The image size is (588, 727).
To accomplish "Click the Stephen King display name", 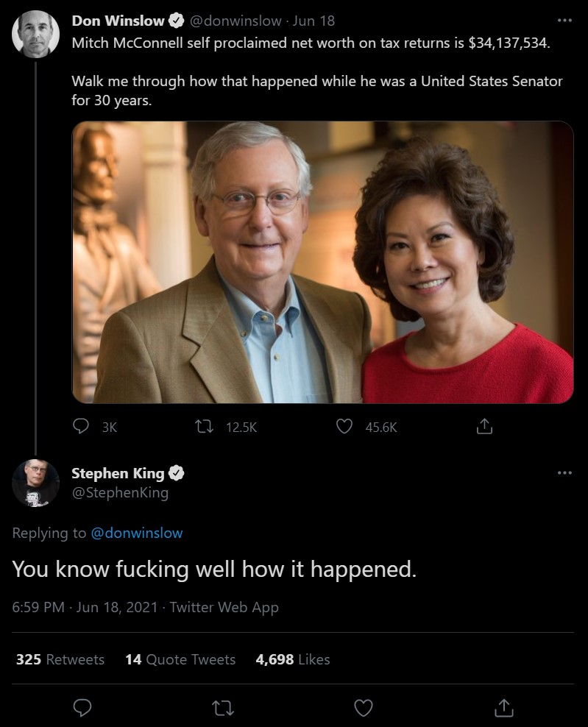I will click(118, 473).
